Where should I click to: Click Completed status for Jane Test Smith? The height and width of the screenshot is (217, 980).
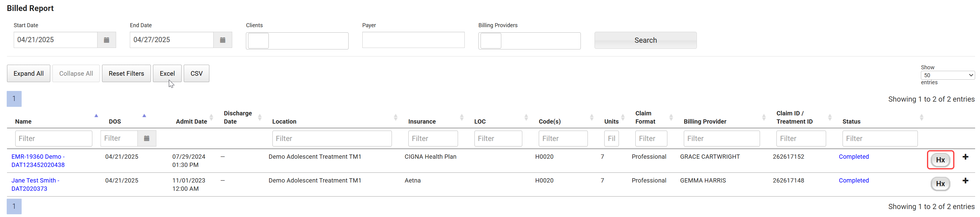point(853,180)
